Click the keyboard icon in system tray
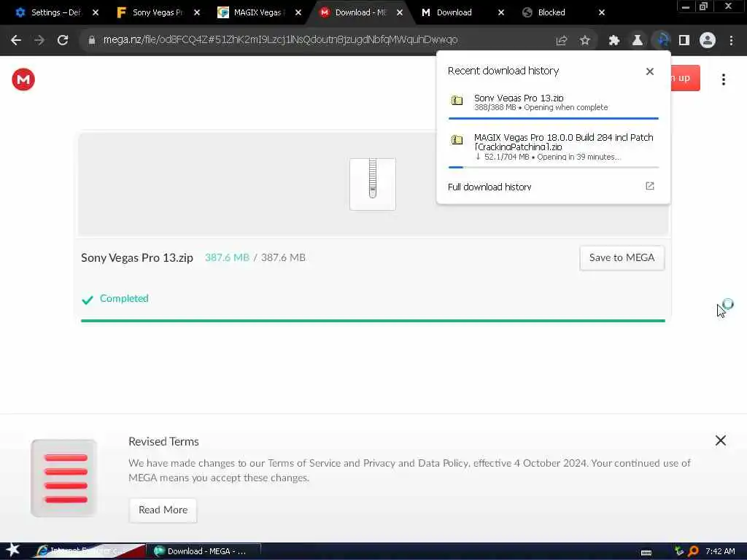 pyautogui.click(x=646, y=553)
